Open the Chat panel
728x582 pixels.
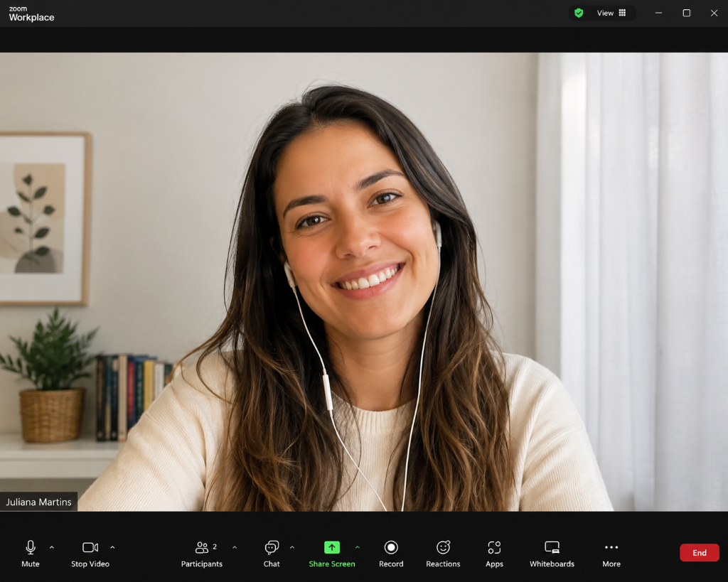pos(272,554)
